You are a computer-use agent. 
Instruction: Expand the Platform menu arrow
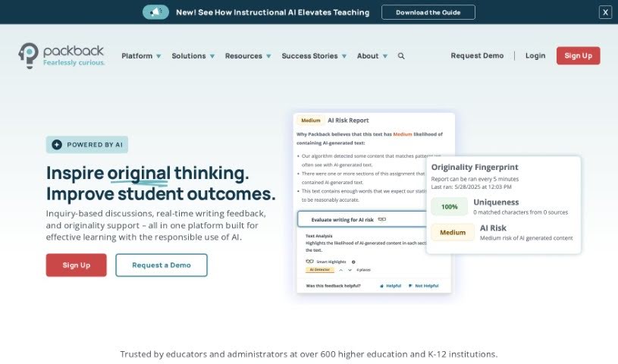click(x=158, y=56)
